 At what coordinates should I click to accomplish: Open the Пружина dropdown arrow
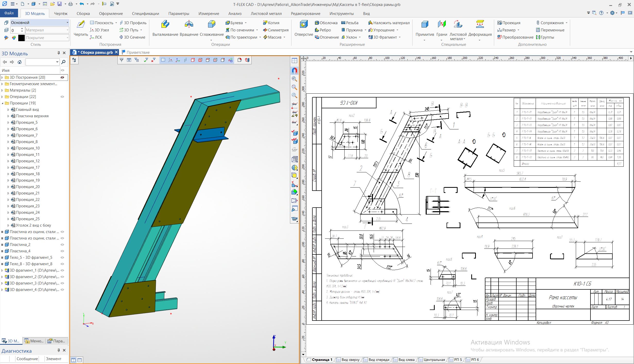pyautogui.click(x=365, y=30)
